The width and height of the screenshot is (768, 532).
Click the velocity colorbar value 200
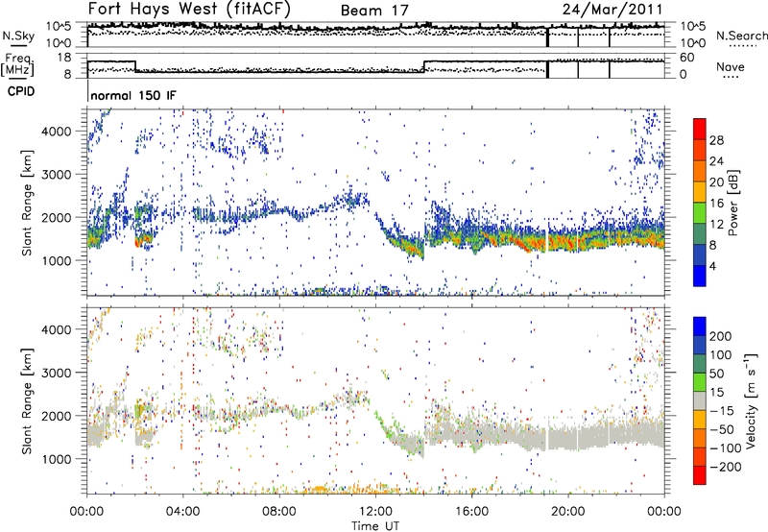click(x=721, y=336)
